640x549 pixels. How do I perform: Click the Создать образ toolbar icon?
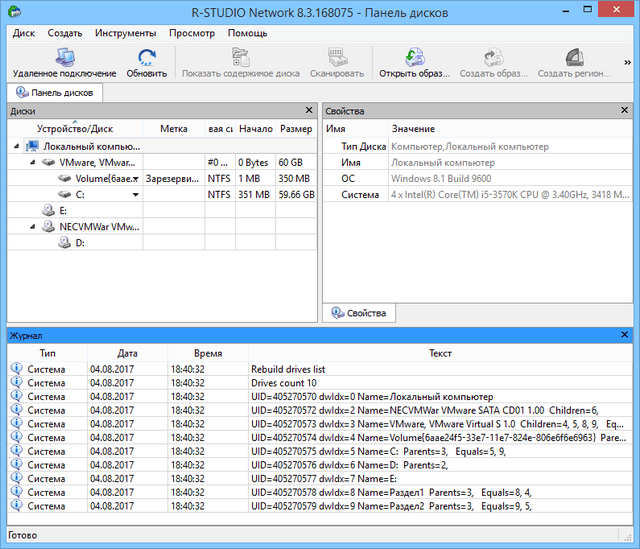pyautogui.click(x=492, y=57)
